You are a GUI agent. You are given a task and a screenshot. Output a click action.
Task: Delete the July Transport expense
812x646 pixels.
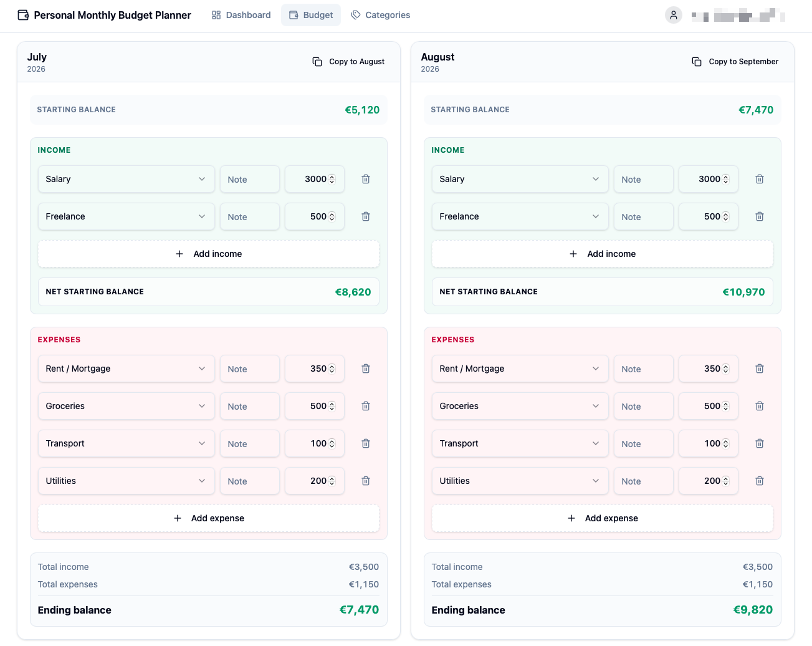(x=366, y=443)
